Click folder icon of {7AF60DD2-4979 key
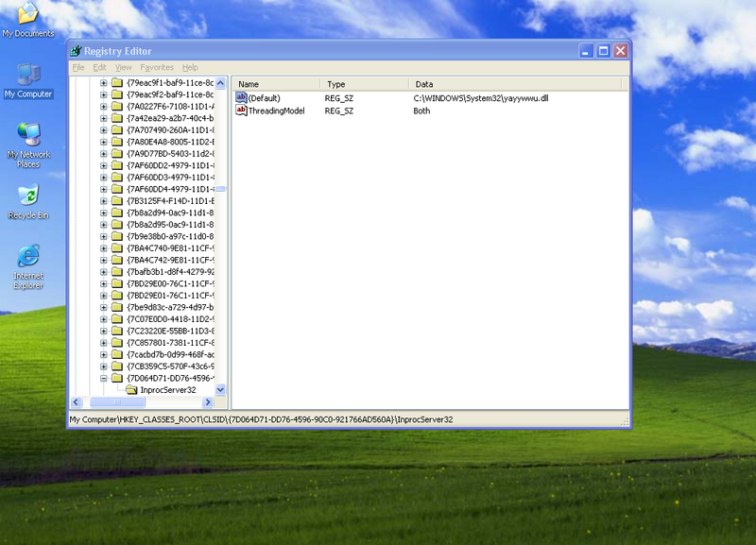The image size is (756, 545). point(117,165)
